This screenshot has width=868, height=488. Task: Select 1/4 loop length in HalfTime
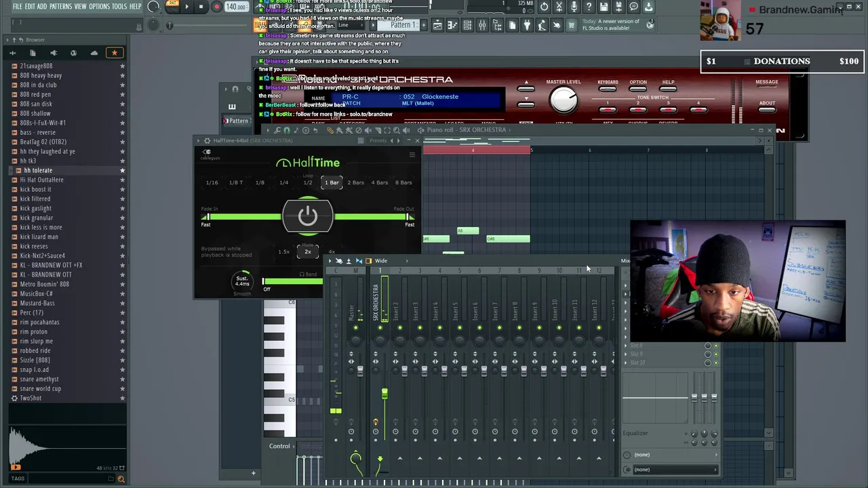pyautogui.click(x=283, y=182)
